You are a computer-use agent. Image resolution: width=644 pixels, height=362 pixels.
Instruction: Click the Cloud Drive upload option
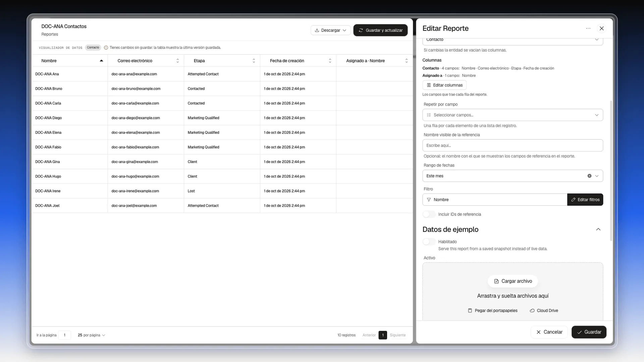click(x=544, y=311)
